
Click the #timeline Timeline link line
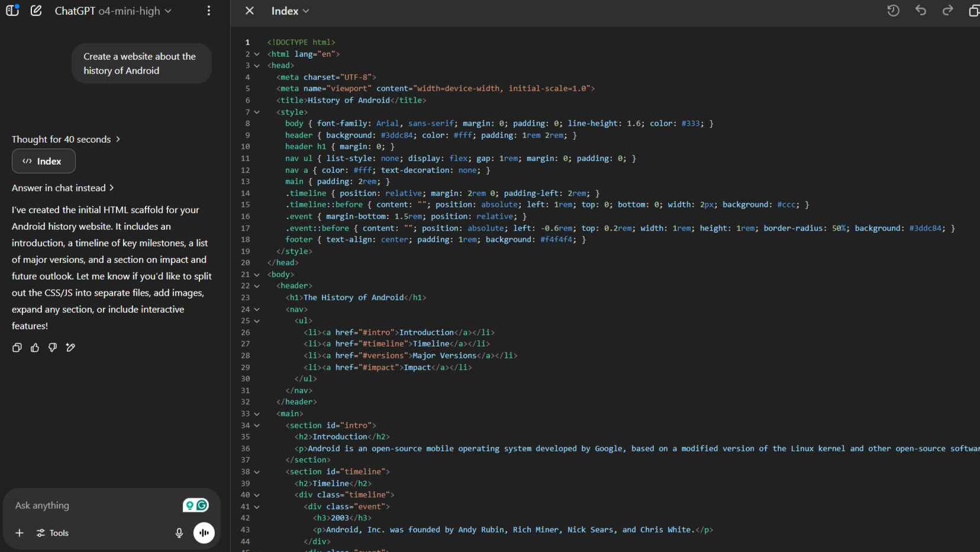397,344
